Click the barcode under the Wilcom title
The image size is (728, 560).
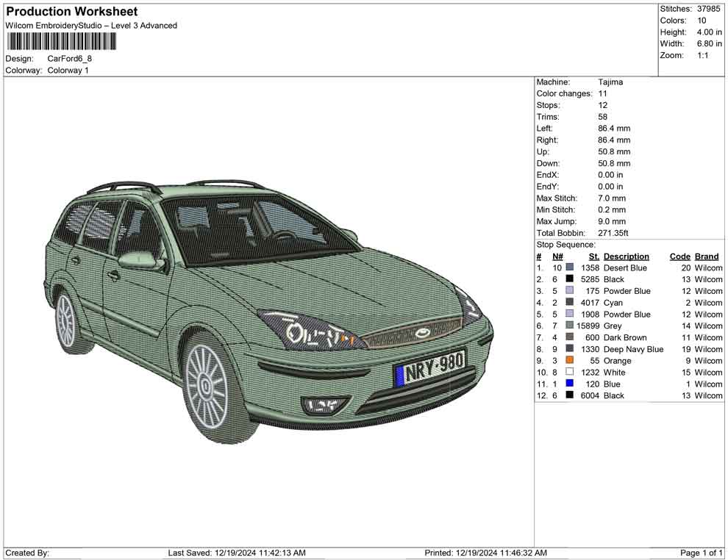[60, 40]
